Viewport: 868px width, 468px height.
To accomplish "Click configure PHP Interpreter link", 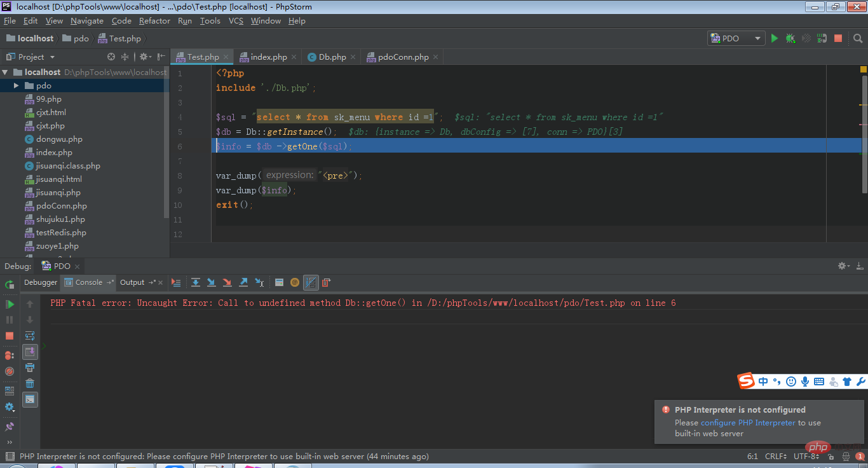I will click(748, 422).
